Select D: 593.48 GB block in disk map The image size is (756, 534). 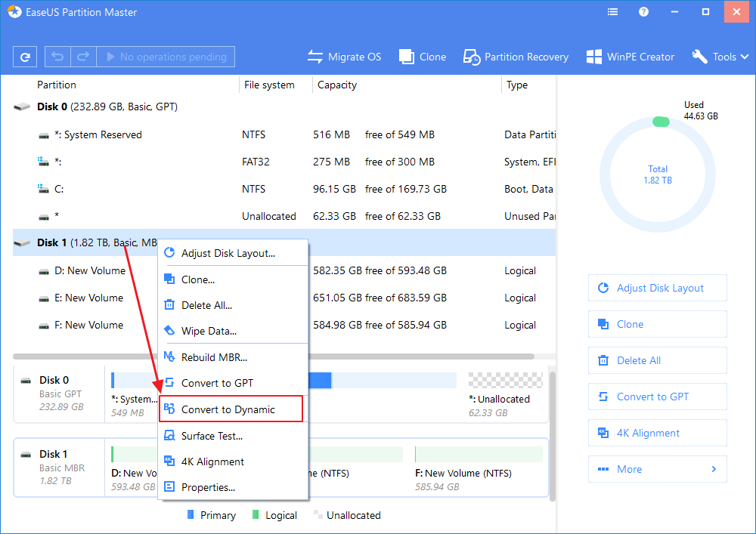point(134,468)
